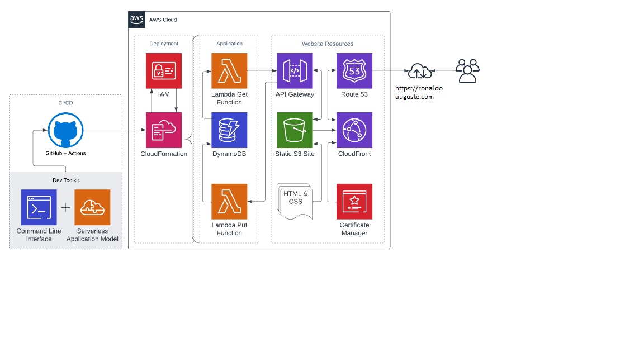This screenshot has height=362, width=644.
Task: Click the IAM service icon
Action: (x=164, y=71)
